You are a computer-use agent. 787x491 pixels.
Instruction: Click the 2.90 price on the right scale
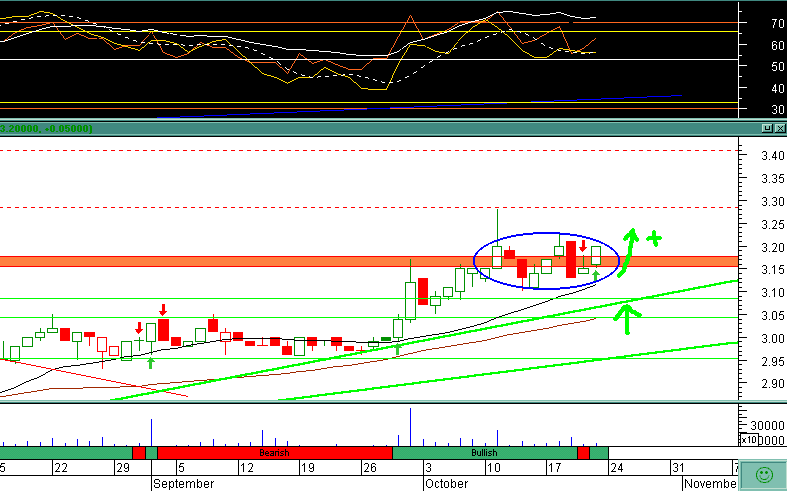(x=772, y=384)
